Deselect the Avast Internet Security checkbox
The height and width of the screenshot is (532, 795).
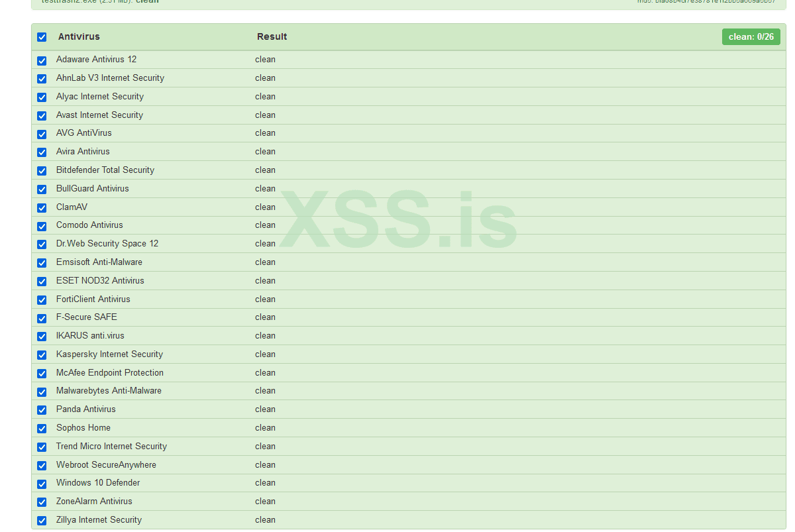[x=42, y=116]
